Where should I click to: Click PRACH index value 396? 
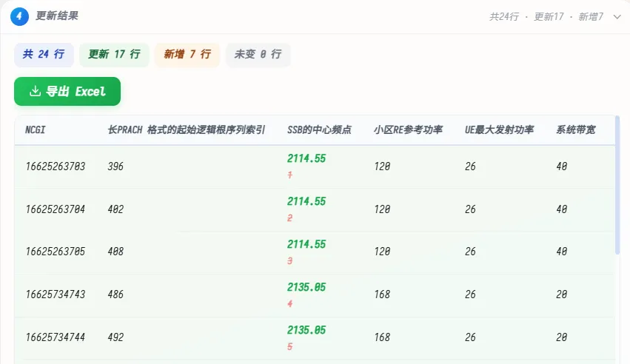[x=115, y=166]
